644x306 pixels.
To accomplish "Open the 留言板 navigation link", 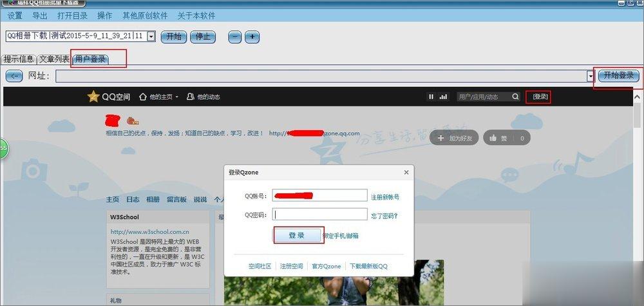I will tap(176, 199).
